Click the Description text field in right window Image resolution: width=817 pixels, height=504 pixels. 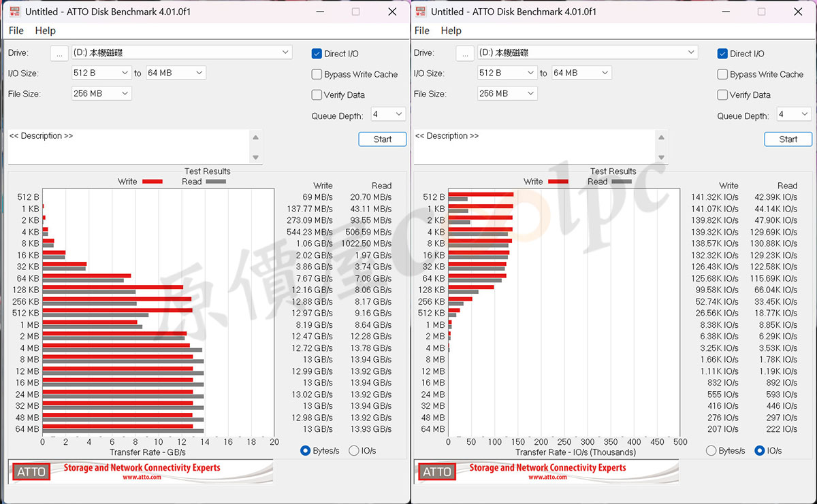(x=534, y=146)
